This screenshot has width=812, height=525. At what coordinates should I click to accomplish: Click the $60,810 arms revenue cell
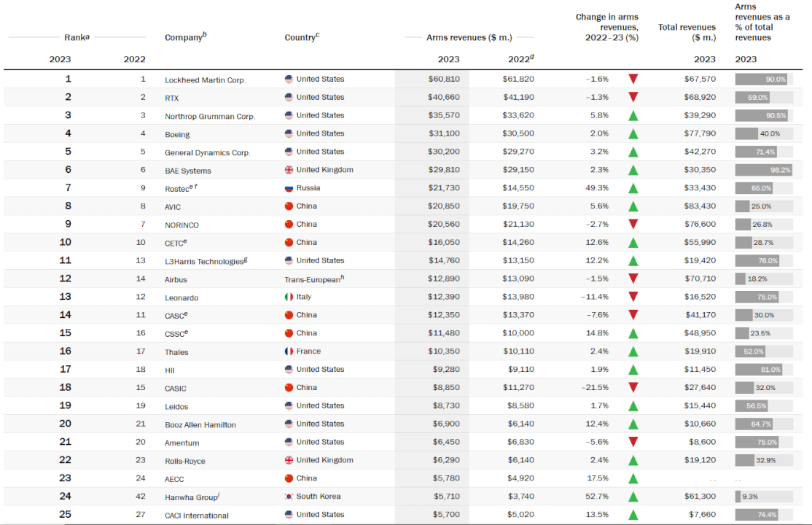[x=443, y=79]
